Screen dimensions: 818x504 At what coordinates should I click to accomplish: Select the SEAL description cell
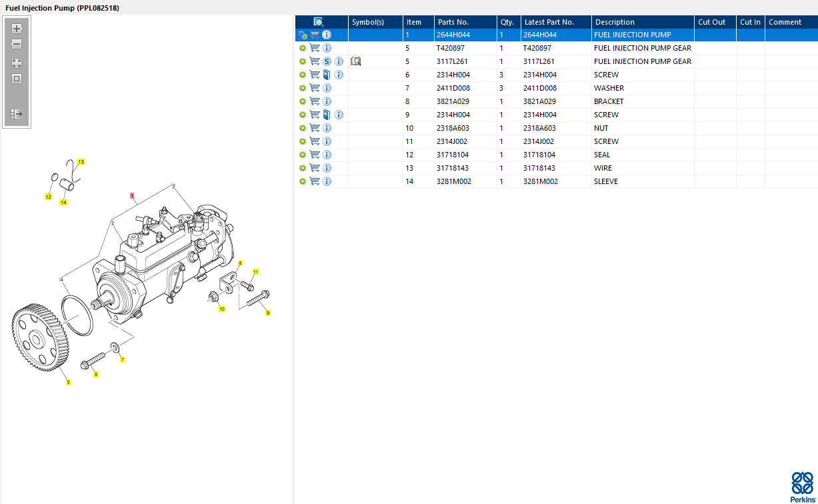[643, 155]
